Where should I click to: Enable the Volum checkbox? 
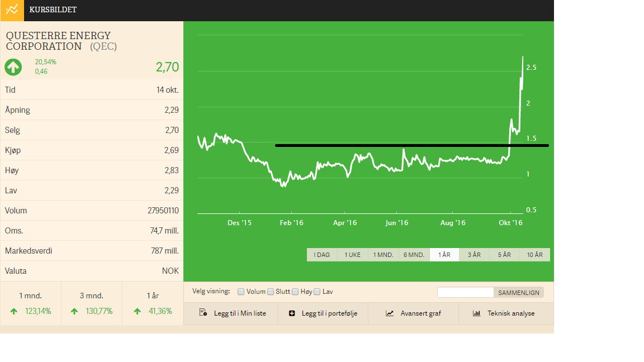pyautogui.click(x=241, y=292)
